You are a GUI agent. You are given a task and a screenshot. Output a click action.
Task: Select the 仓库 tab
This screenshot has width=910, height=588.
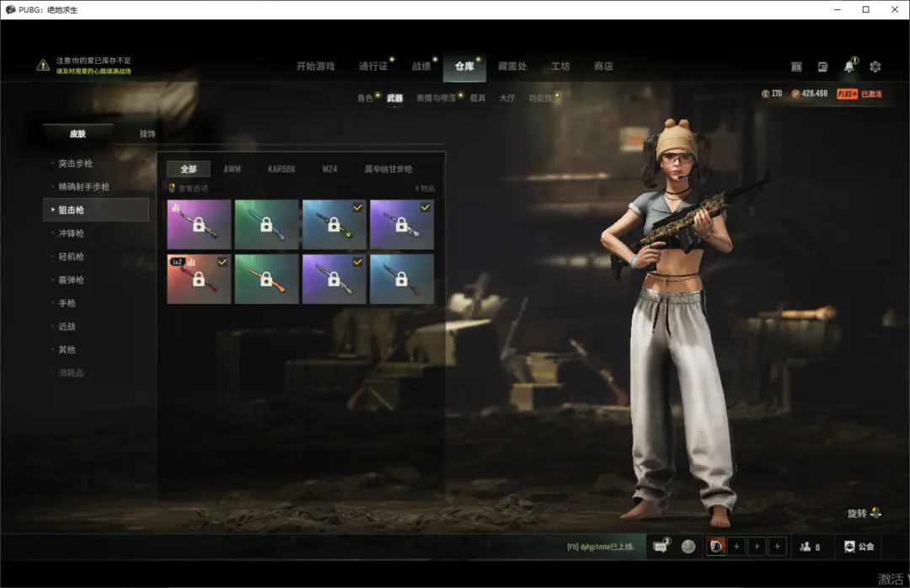click(x=464, y=67)
